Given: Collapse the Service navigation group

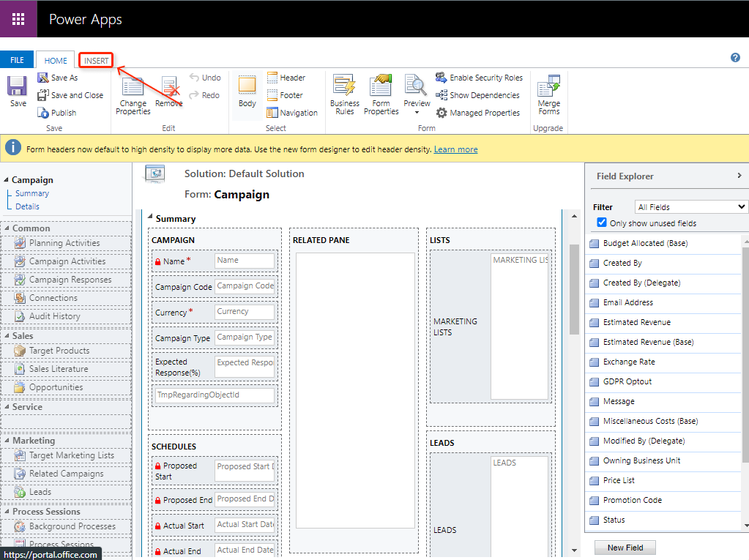Looking at the screenshot, I should pyautogui.click(x=7, y=407).
